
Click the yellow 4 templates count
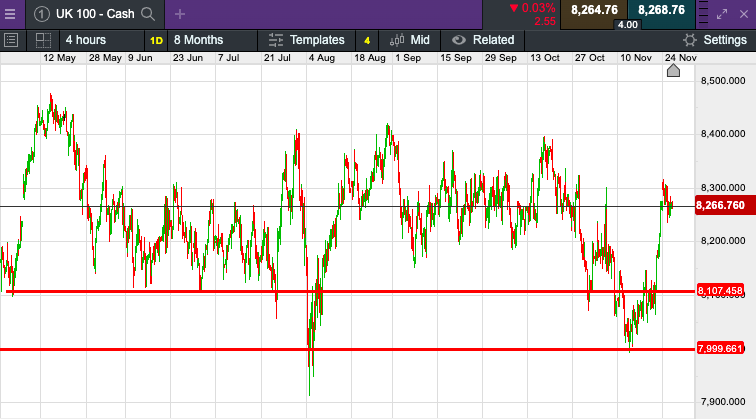click(367, 41)
